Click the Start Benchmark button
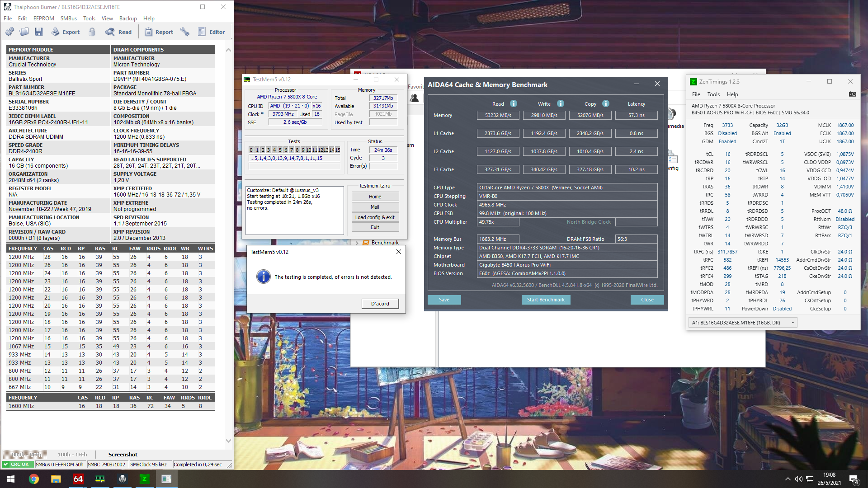This screenshot has width=868, height=488. [x=546, y=300]
